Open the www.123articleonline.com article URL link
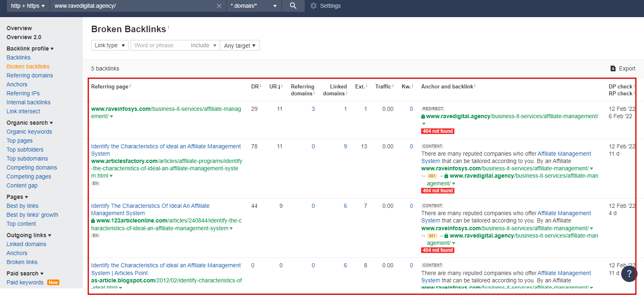The height and width of the screenshot is (295, 644). click(167, 224)
